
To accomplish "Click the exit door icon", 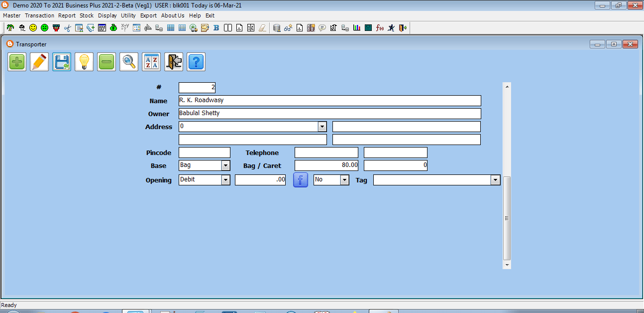I will [174, 62].
